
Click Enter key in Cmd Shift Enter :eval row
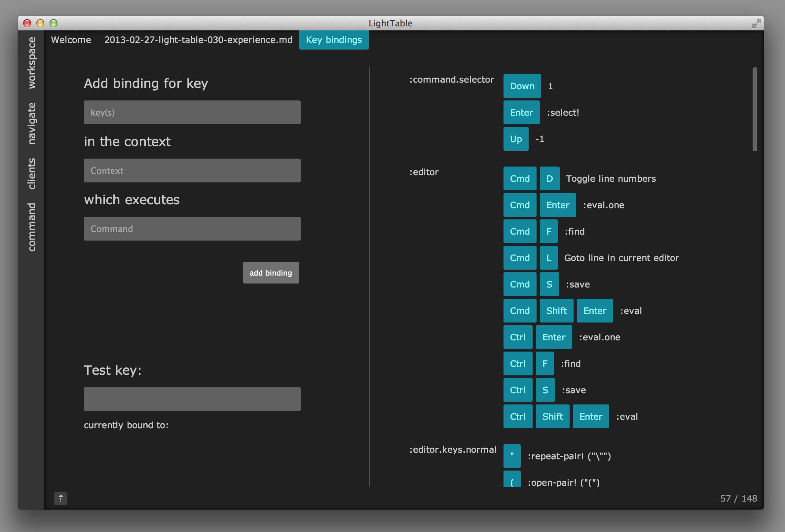595,310
